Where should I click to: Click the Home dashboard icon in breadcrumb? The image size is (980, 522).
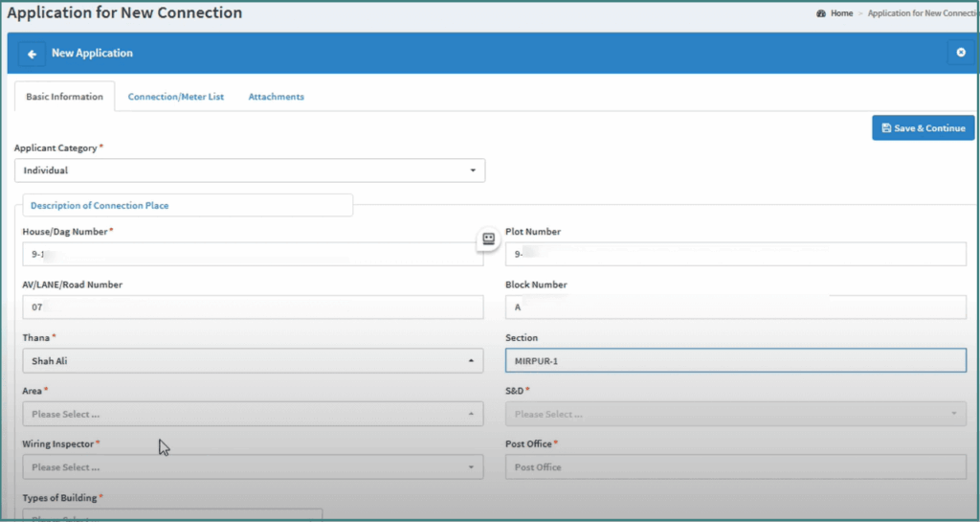[821, 13]
